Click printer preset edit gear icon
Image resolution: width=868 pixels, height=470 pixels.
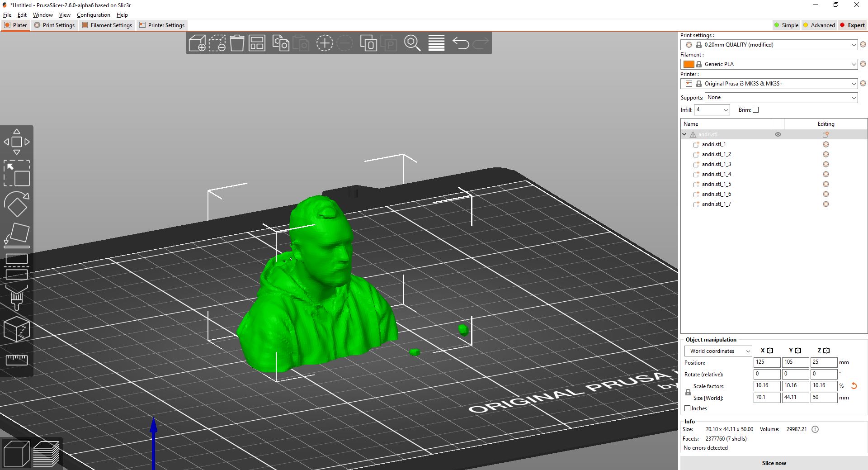(x=863, y=83)
